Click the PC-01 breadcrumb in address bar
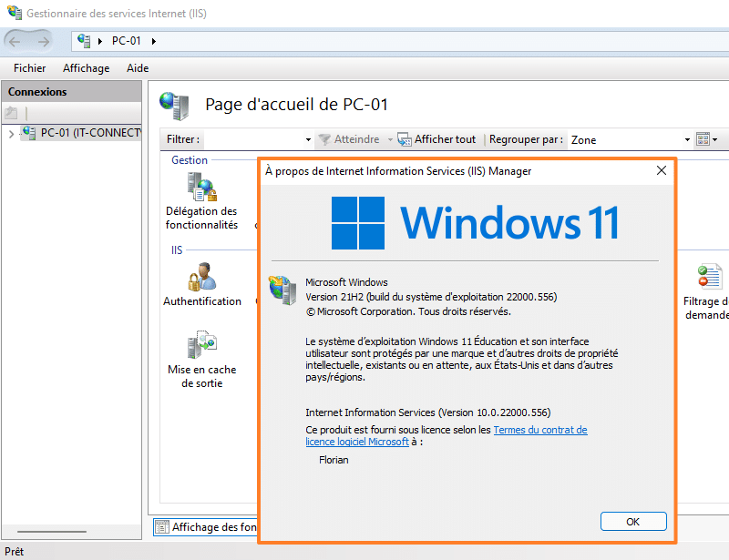 [127, 41]
